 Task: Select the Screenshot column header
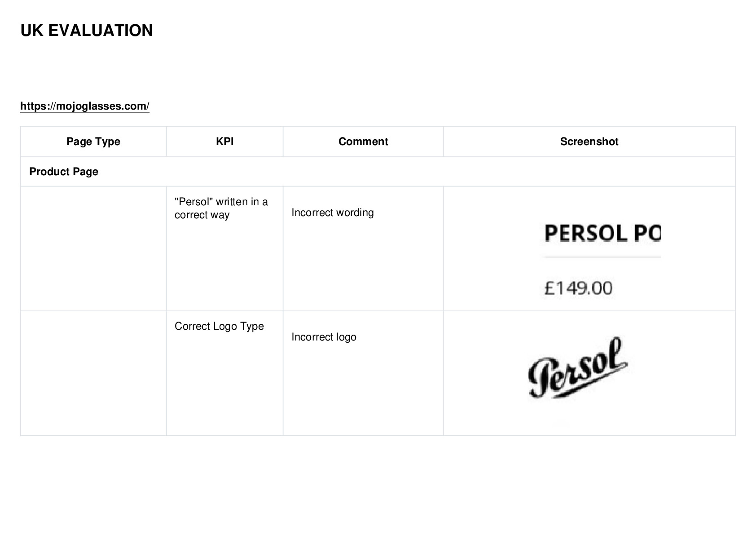pos(589,141)
